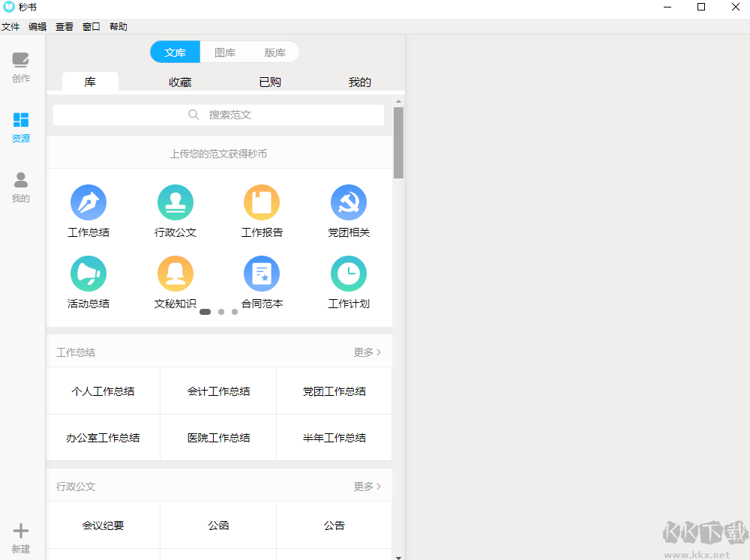Open the 帮助 menu
Viewport: 750px width, 560px height.
click(117, 26)
